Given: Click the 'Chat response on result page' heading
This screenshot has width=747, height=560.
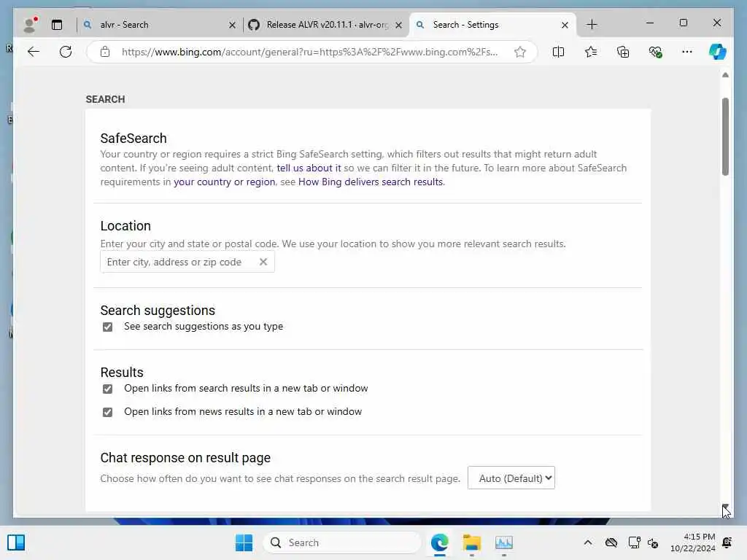Looking at the screenshot, I should tap(185, 458).
